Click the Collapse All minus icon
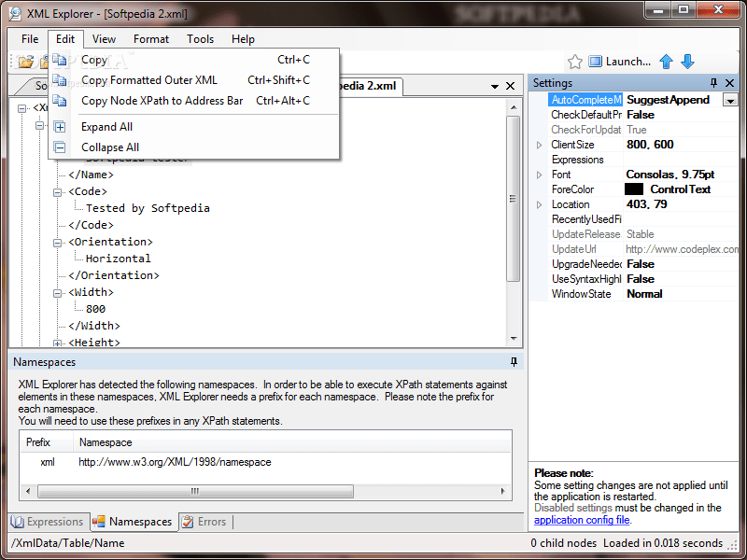The height and width of the screenshot is (560, 747). click(x=59, y=147)
